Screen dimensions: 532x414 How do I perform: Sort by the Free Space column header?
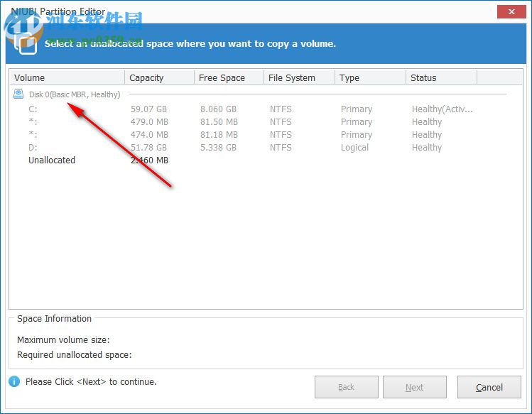point(229,77)
